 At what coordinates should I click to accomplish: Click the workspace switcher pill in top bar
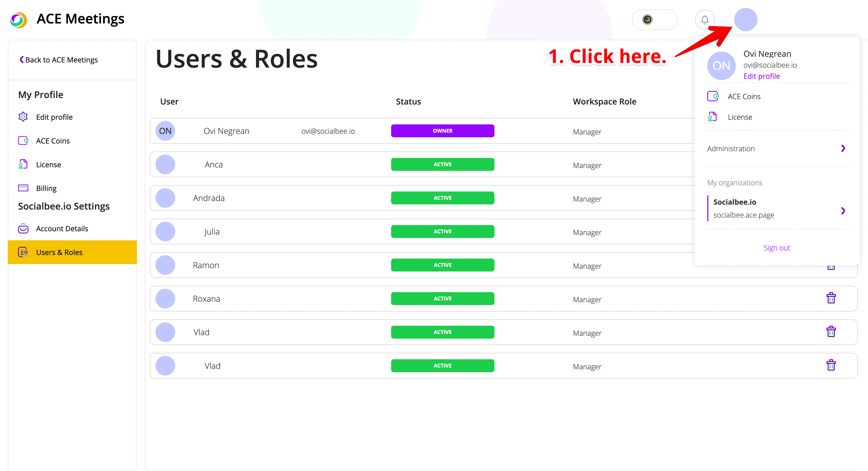[654, 20]
